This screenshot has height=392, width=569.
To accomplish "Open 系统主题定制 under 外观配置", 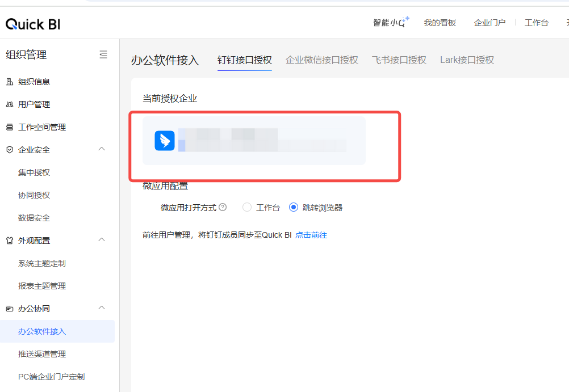I will 42,263.
